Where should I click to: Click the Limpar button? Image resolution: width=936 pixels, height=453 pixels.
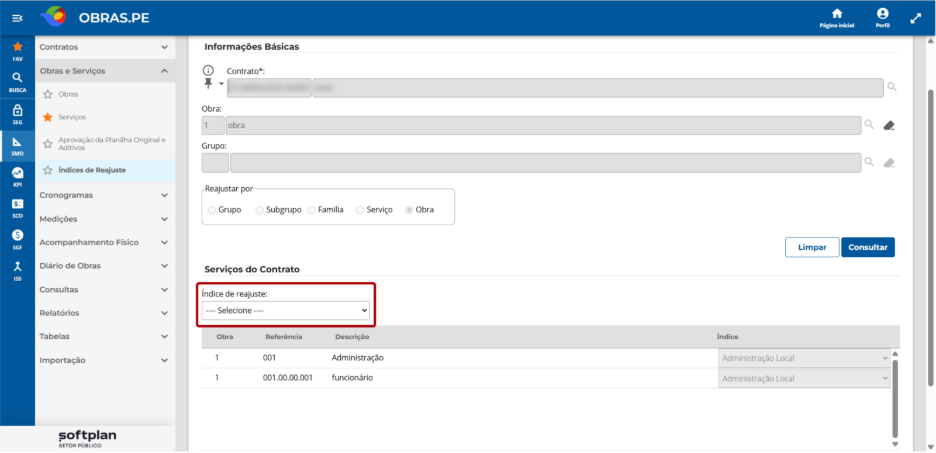tap(812, 247)
